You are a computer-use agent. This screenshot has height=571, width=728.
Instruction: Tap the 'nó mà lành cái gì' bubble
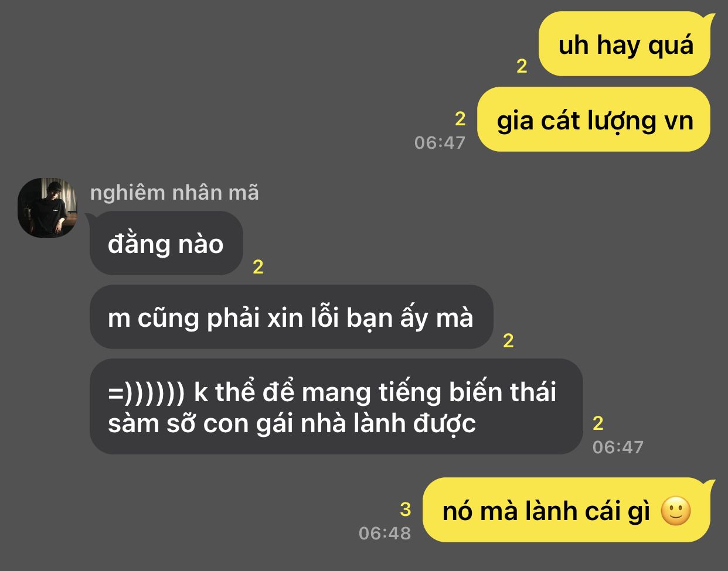point(566,510)
